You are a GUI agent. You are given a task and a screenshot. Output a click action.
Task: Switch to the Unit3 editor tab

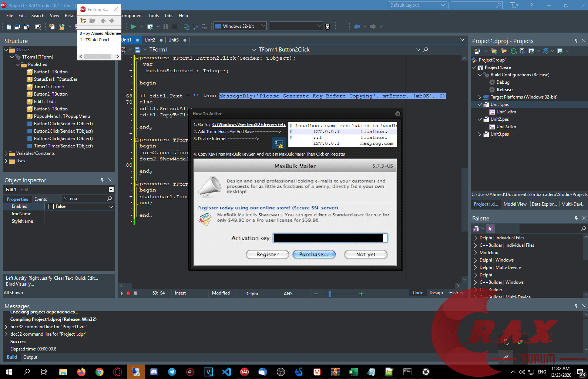point(174,40)
